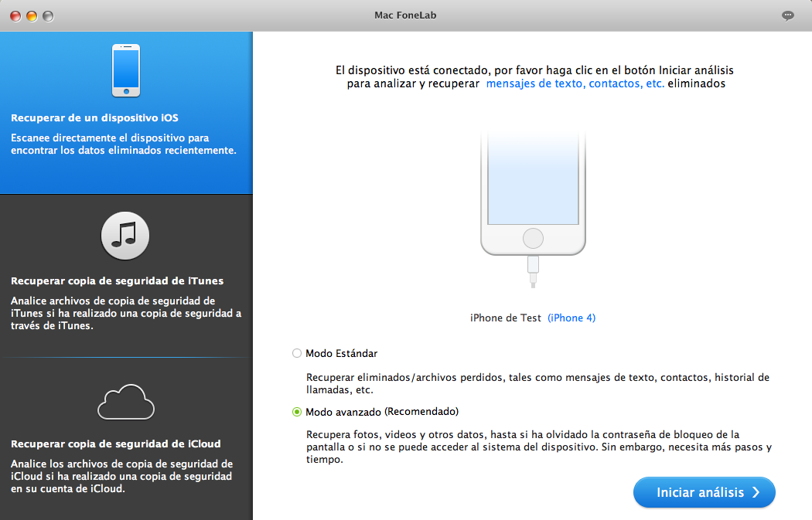Image resolution: width=812 pixels, height=520 pixels.
Task: Click the home button on iPhone illustration
Action: tap(532, 236)
